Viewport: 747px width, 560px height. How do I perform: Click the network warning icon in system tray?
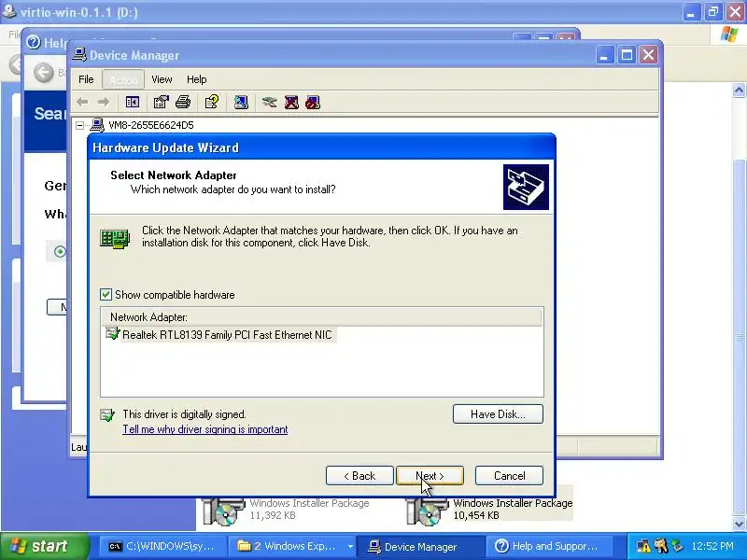(x=643, y=546)
